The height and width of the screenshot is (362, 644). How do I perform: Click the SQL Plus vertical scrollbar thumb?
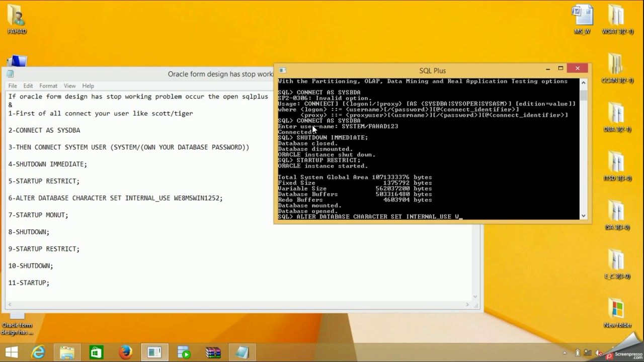click(x=584, y=96)
